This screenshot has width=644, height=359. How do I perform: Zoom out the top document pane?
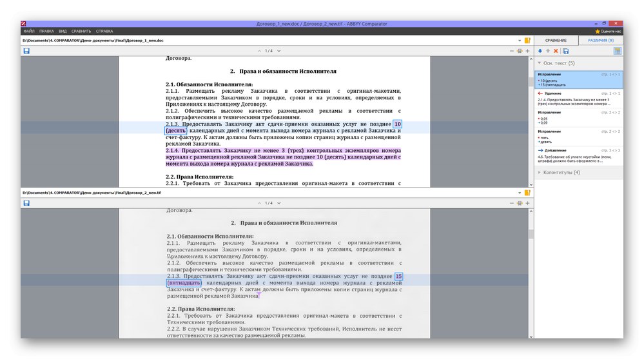512,51
